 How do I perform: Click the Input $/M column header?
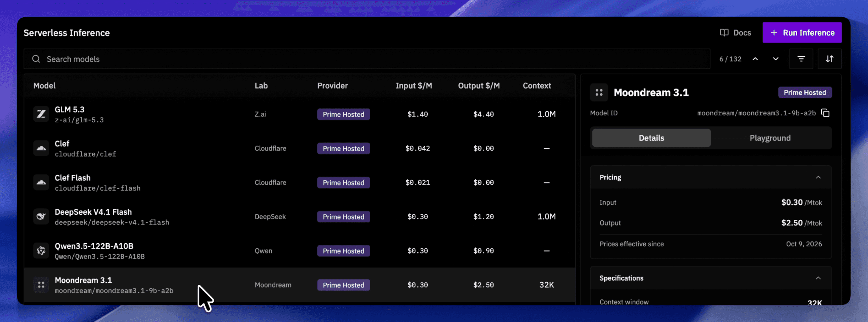coord(414,86)
